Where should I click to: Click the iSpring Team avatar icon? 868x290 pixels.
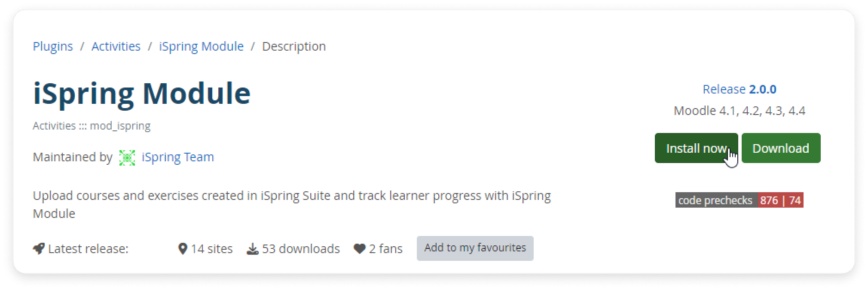pos(127,157)
